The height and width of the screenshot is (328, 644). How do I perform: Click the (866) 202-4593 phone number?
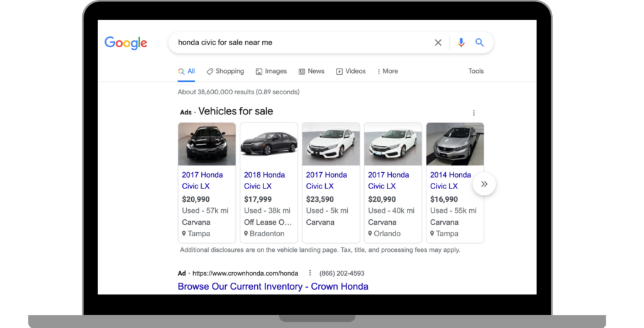(341, 273)
